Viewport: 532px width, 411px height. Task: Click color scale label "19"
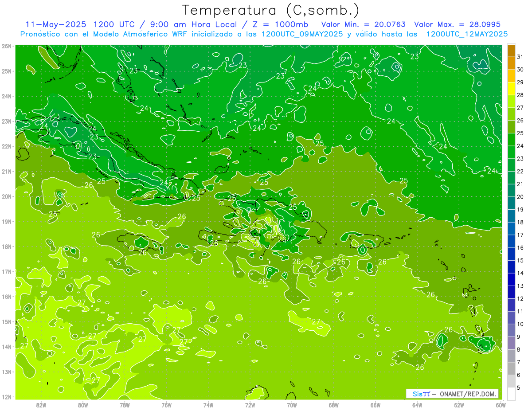pyautogui.click(x=520, y=209)
